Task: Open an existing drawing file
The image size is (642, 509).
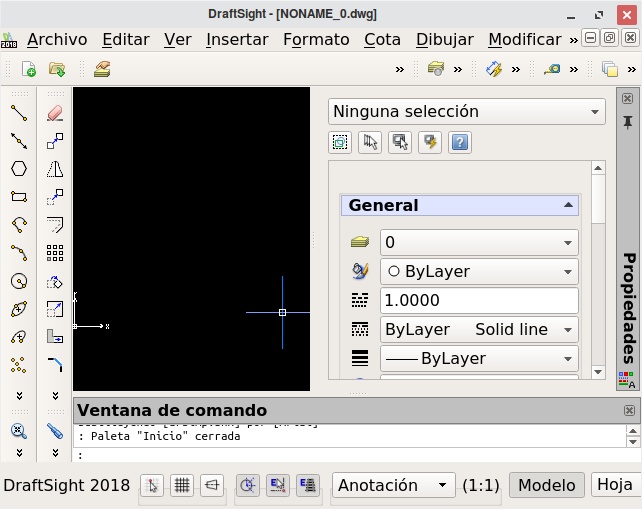Action: point(57,69)
